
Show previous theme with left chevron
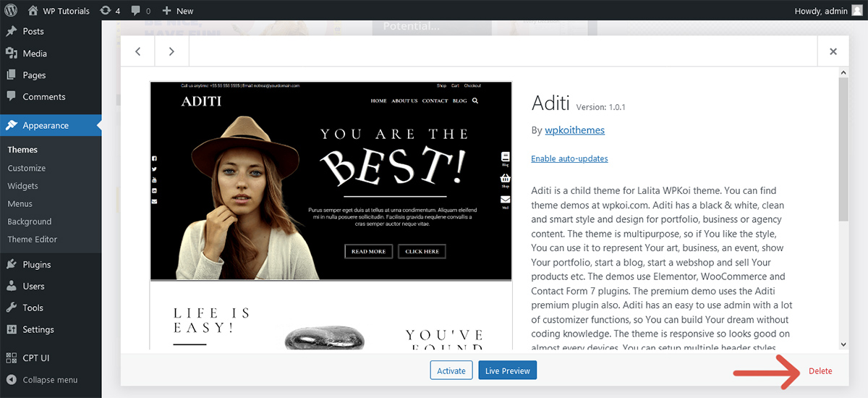click(137, 51)
